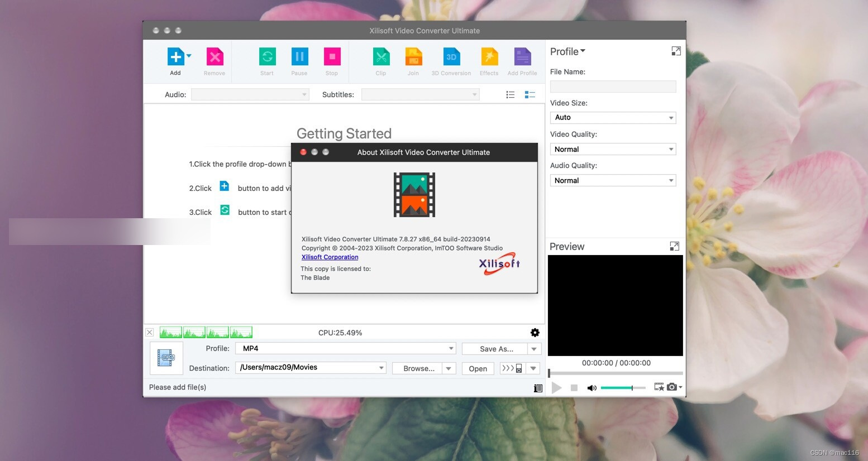The height and width of the screenshot is (461, 868).
Task: Open the Subtitles dropdown
Action: pyautogui.click(x=420, y=95)
